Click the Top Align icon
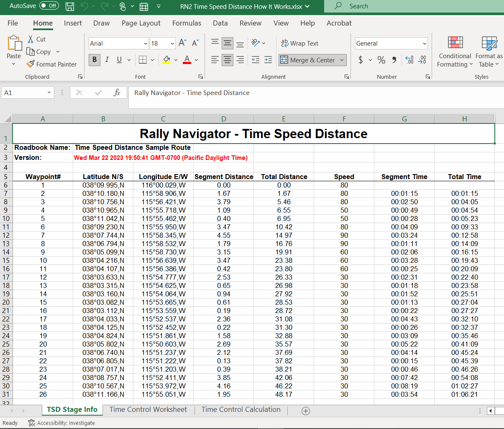This screenshot has width=504, height=429. click(x=215, y=43)
